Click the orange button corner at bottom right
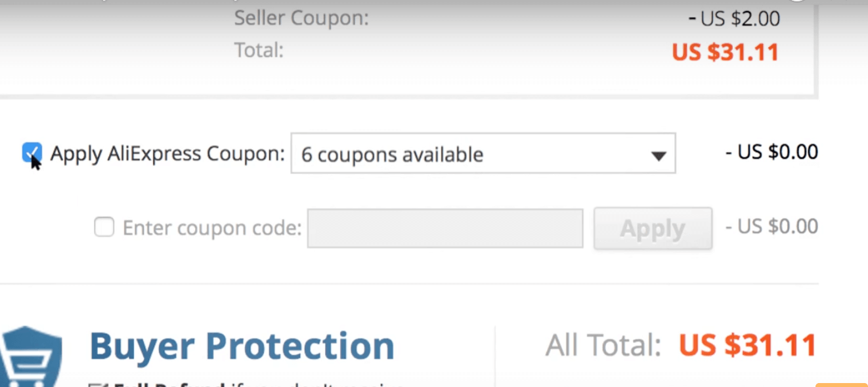Viewport: 868px width, 387px height. pyautogui.click(x=841, y=384)
